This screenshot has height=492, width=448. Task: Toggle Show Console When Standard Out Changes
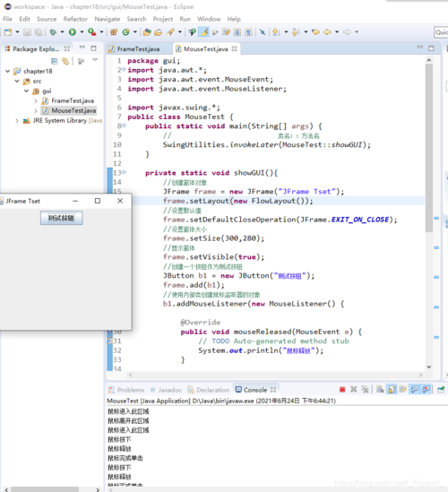click(415, 390)
